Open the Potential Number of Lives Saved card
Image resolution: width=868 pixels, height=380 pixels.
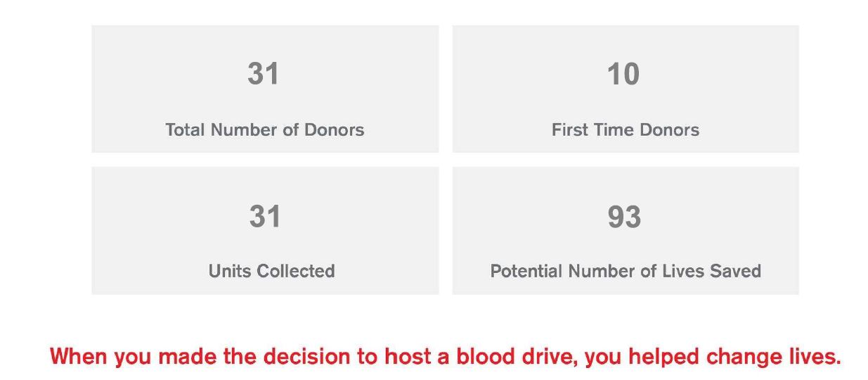[626, 230]
